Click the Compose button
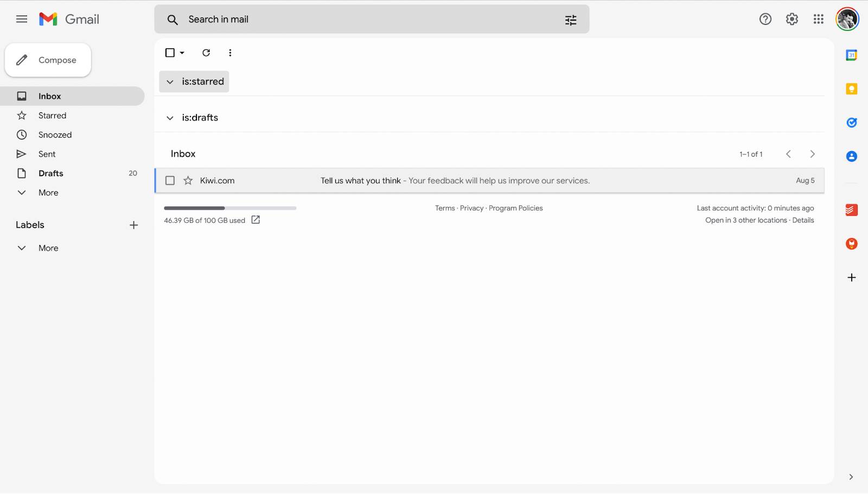The height and width of the screenshot is (494, 868). 48,60
